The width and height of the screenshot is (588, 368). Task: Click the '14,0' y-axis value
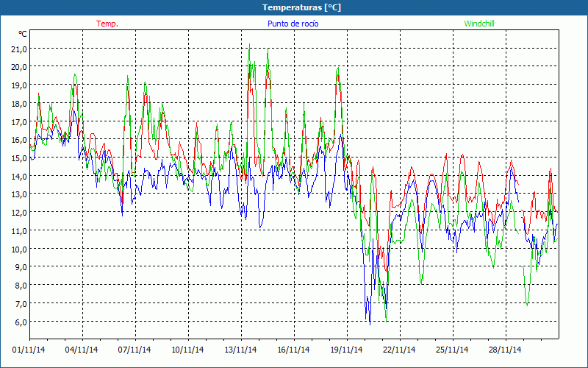(20, 176)
